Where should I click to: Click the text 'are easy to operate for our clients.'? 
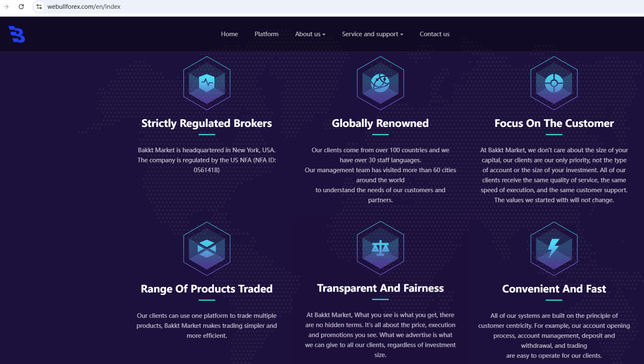tap(554, 355)
